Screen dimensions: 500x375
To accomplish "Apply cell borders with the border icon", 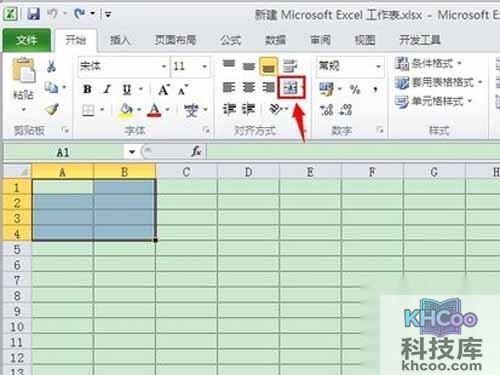I will [x=88, y=110].
